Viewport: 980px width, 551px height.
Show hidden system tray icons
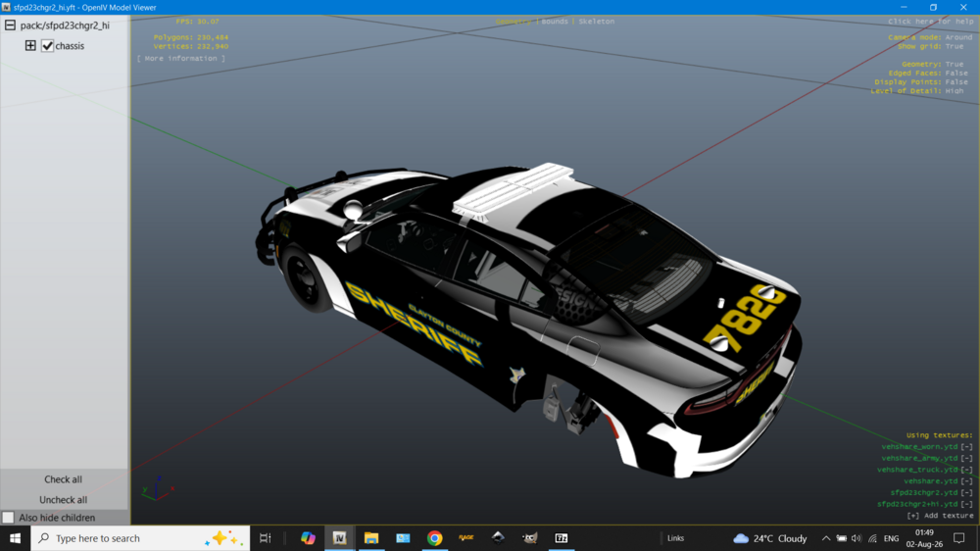pyautogui.click(x=825, y=538)
